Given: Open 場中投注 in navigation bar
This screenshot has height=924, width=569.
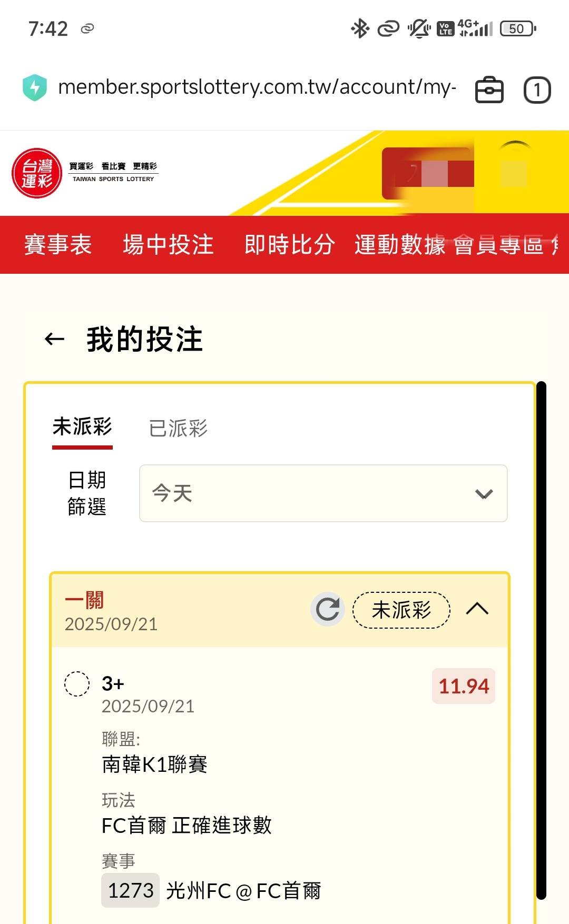Looking at the screenshot, I should 168,245.
